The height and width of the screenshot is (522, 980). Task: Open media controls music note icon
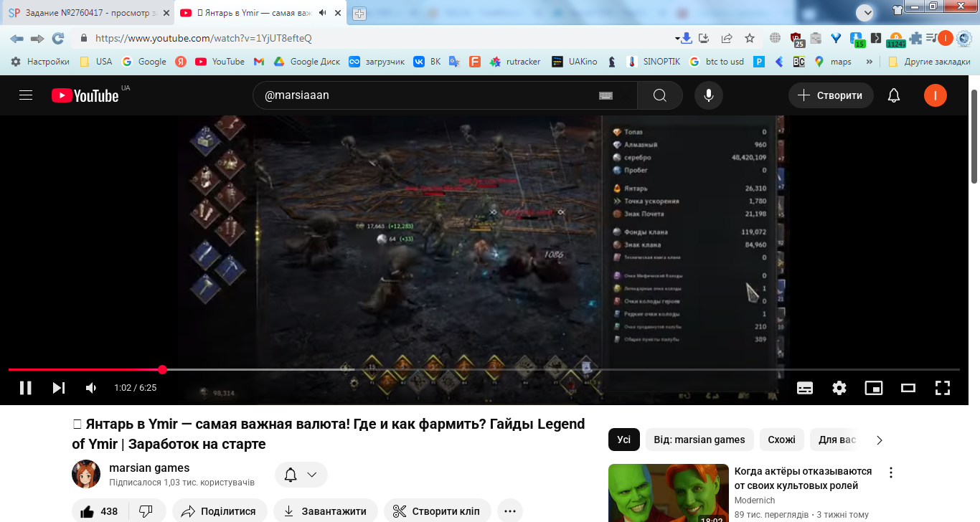click(x=930, y=38)
